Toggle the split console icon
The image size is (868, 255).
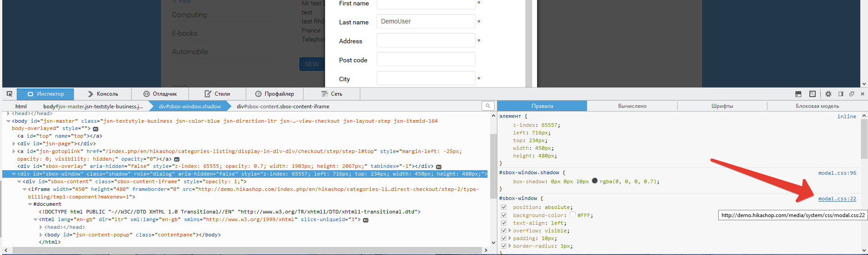pos(798,94)
